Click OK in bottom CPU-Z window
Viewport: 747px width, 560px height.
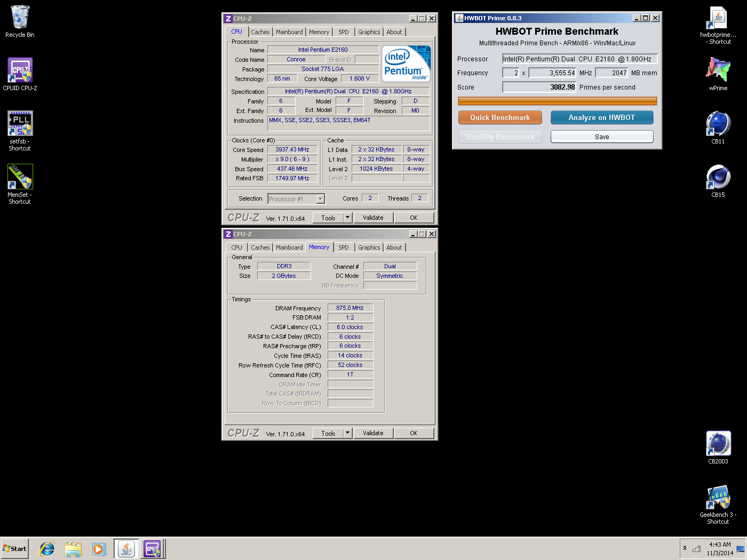[x=414, y=433]
